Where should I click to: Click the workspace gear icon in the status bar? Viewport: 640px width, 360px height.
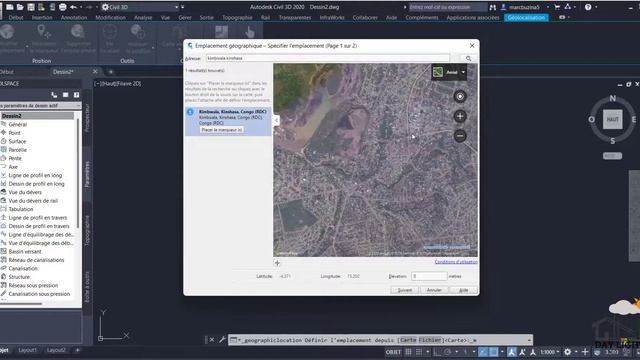(567, 352)
